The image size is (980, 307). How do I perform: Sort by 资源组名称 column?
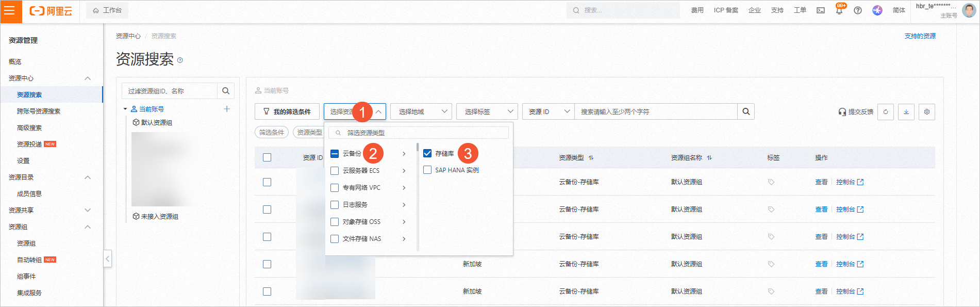(709, 158)
